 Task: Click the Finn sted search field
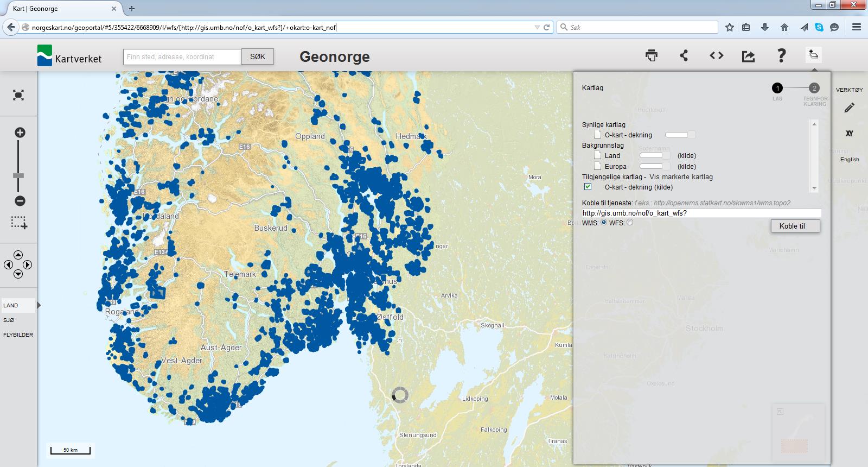pyautogui.click(x=182, y=56)
